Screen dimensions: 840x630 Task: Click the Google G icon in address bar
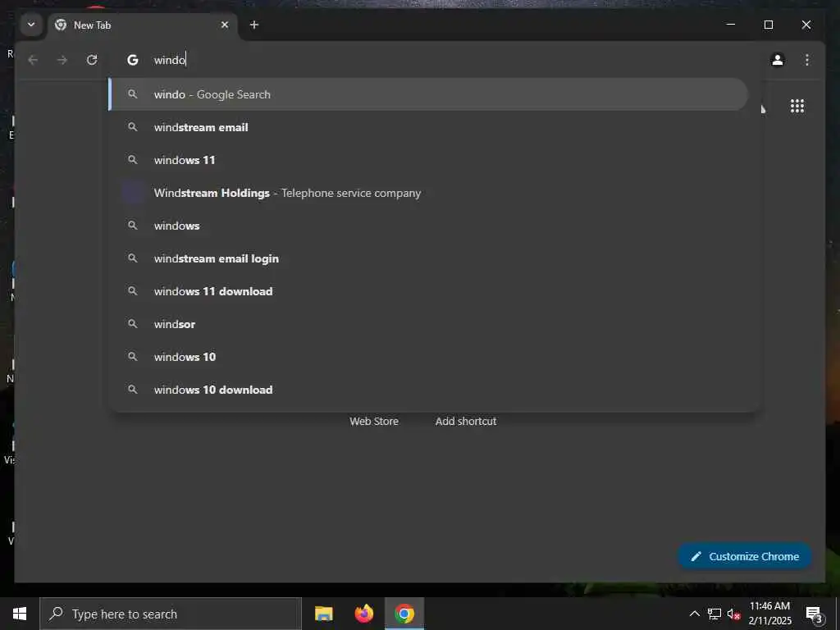[132, 60]
